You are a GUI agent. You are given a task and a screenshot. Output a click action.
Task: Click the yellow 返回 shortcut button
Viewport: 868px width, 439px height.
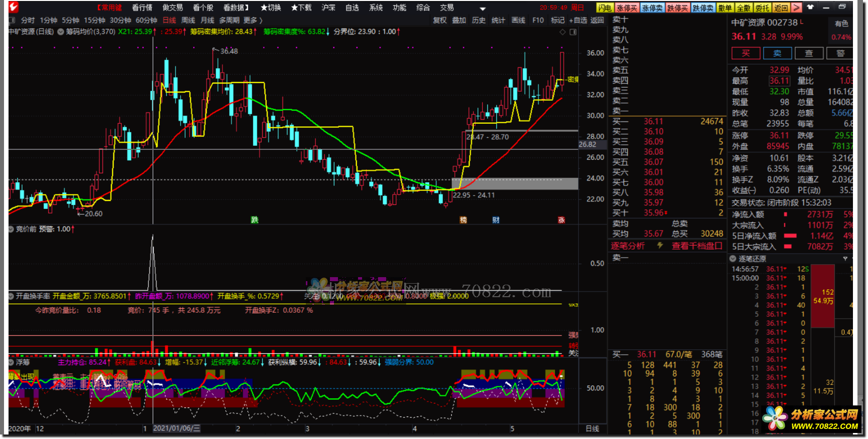tap(781, 8)
